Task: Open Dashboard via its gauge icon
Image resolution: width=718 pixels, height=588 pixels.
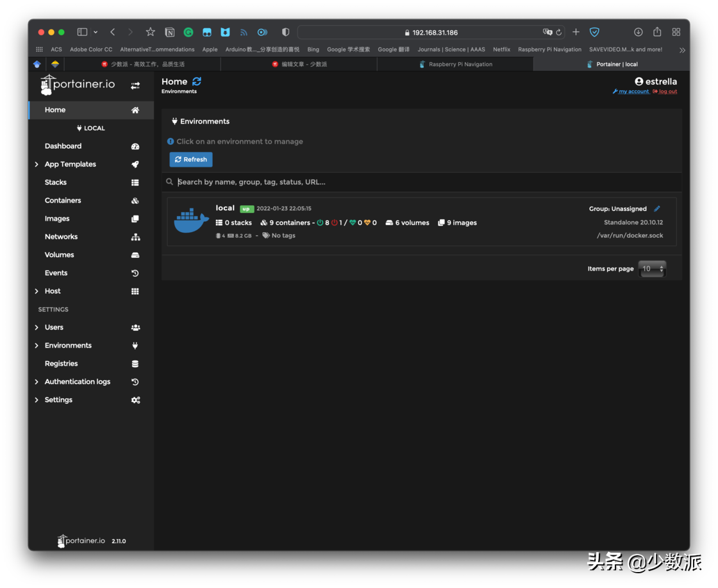Action: click(x=135, y=146)
